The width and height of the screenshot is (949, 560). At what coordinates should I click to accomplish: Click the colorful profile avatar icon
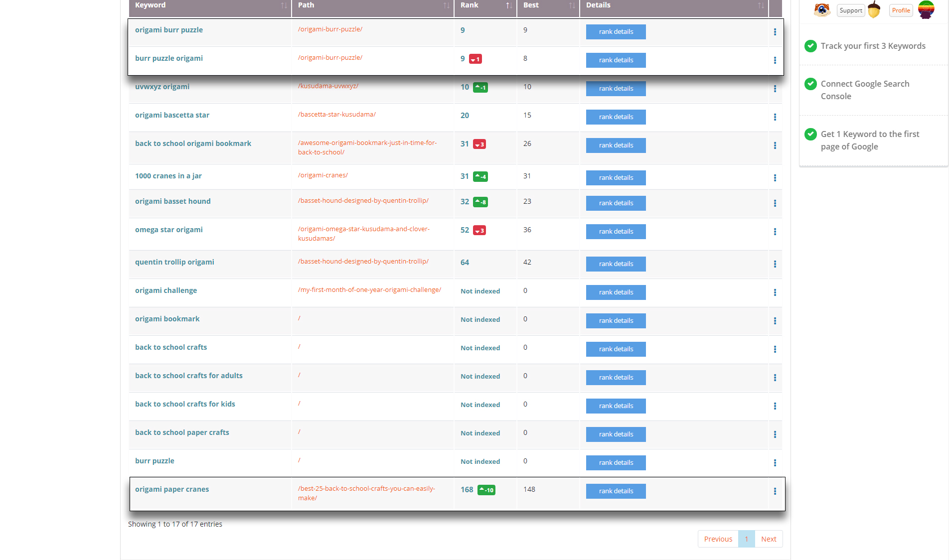tap(926, 9)
